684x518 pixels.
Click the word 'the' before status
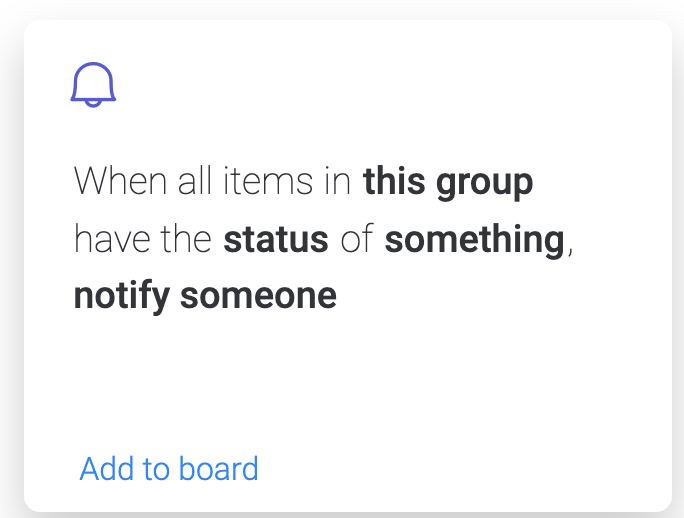[x=186, y=239]
